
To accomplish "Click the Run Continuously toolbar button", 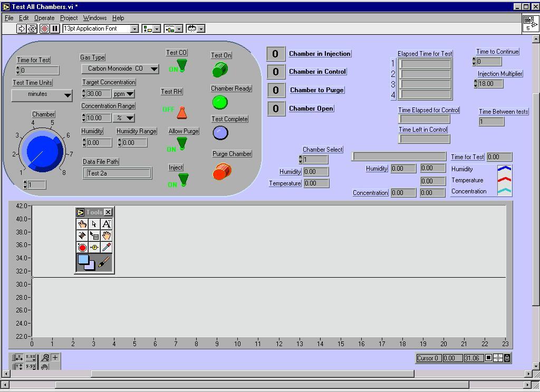I will [32, 28].
